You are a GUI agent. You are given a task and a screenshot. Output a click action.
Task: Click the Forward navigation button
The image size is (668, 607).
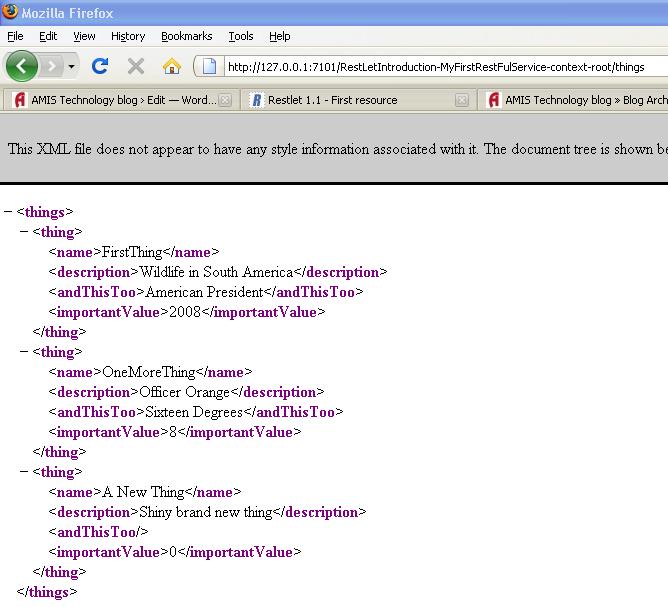click(x=52, y=66)
